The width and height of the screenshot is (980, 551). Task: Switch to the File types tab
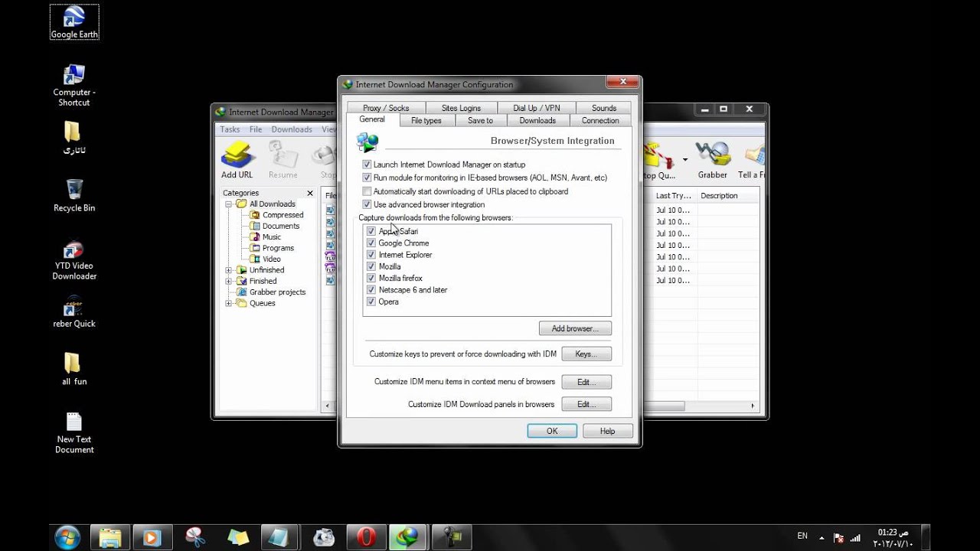(x=426, y=120)
